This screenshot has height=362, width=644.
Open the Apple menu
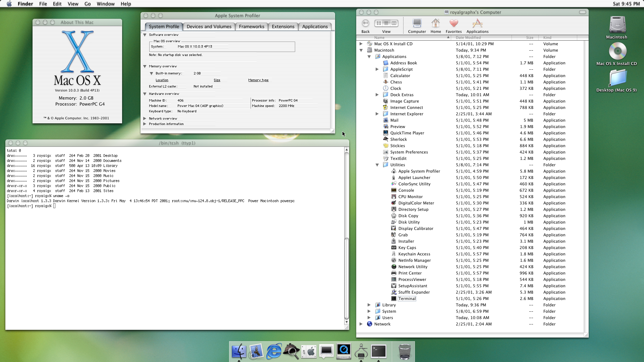[x=9, y=4]
